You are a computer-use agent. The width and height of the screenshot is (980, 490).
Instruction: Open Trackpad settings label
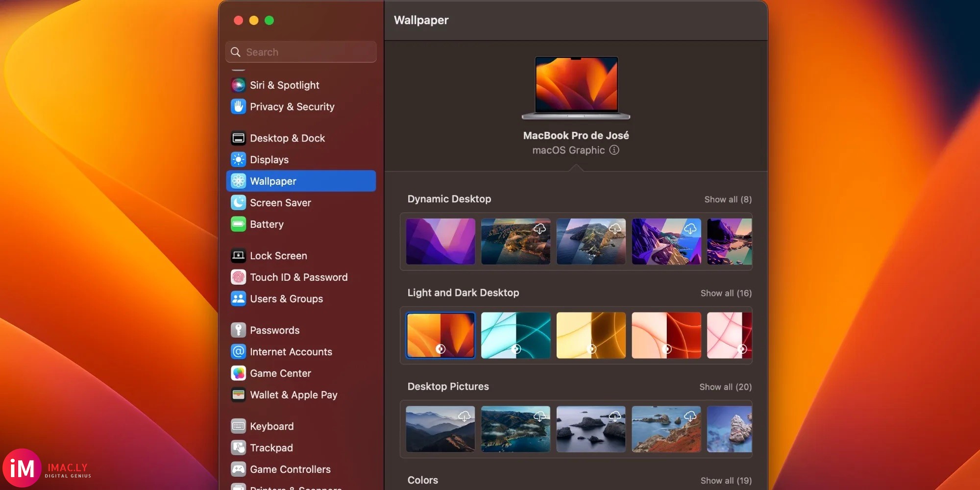[x=271, y=448]
